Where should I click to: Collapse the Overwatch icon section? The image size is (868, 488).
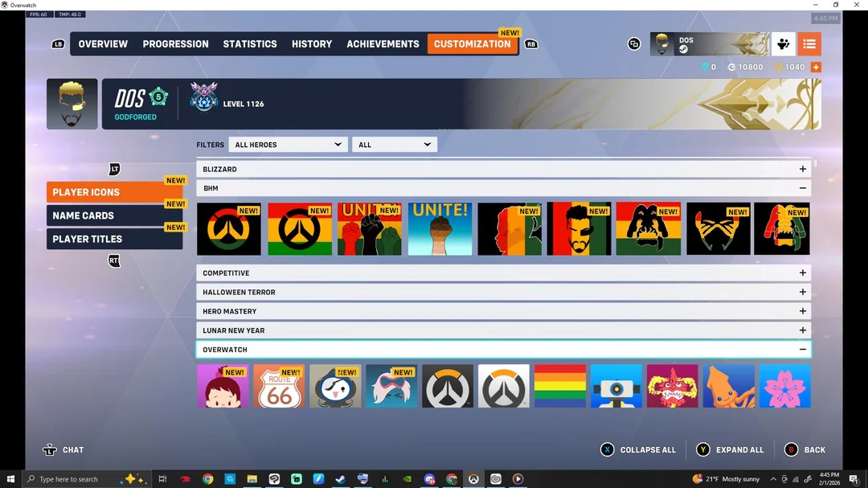click(x=504, y=350)
